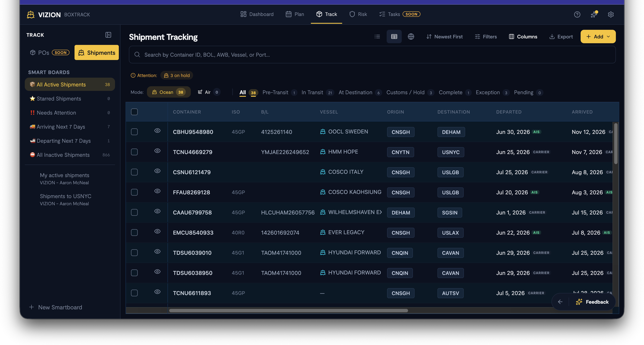Select the Customs / Hold status tab
Screen dimensions: 644x345
(410, 92)
